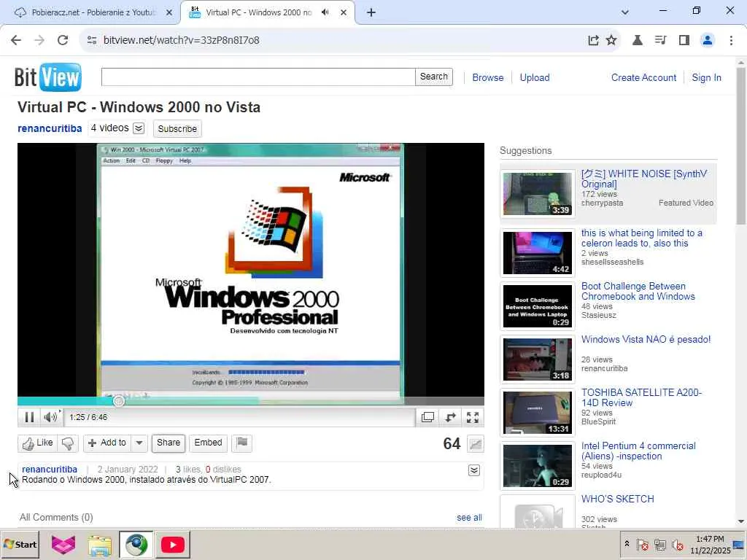
Task: Like this video with thumbs up
Action: (x=38, y=443)
